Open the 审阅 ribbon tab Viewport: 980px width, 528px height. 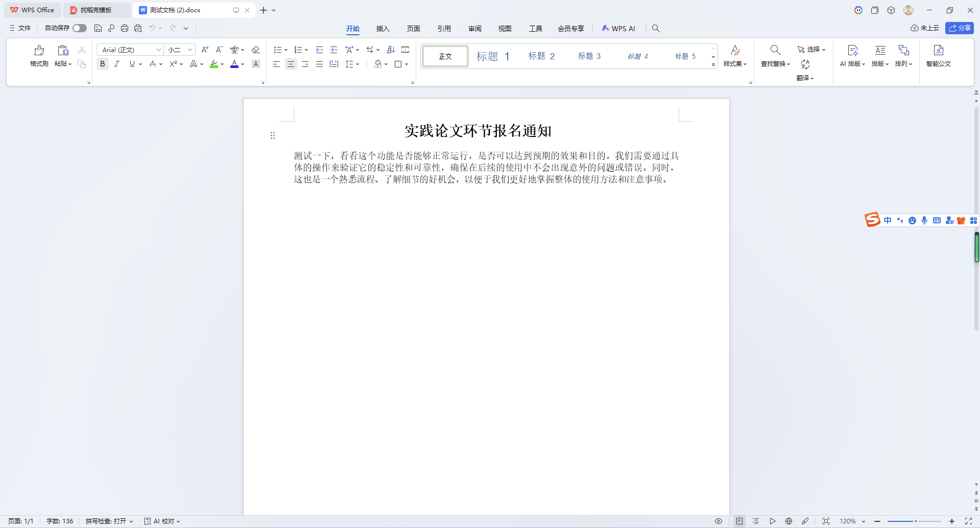pos(474,29)
